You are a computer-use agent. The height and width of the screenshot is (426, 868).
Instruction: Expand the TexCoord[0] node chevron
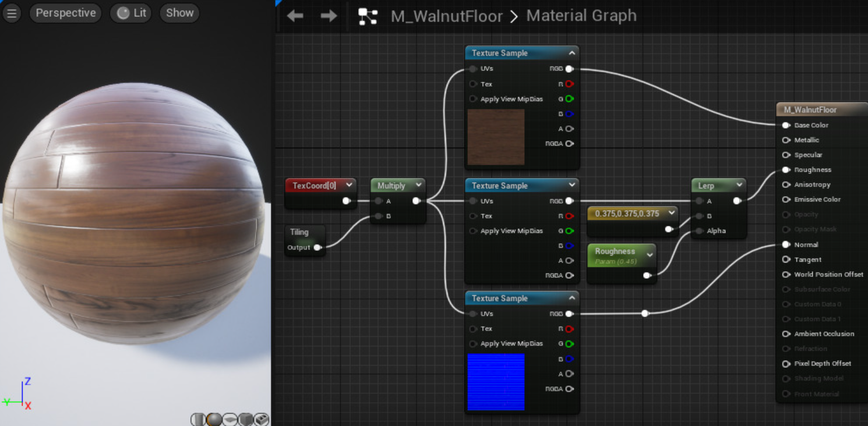(x=349, y=185)
